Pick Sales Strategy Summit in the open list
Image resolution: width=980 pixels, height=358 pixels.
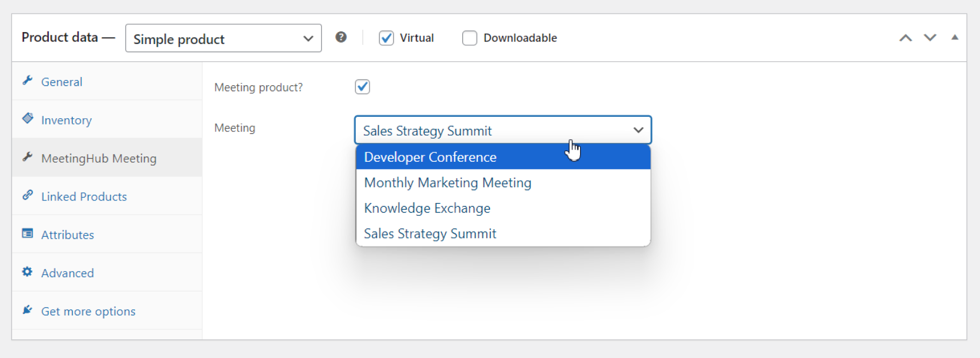pos(503,234)
